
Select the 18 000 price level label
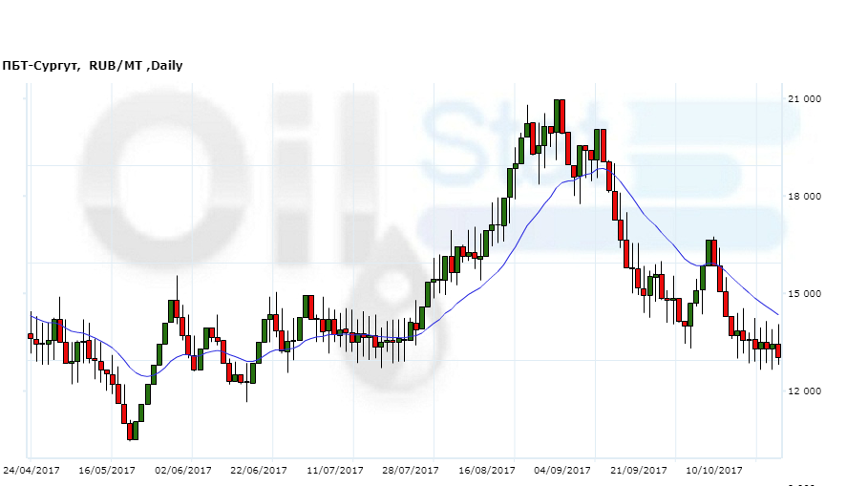(804, 197)
